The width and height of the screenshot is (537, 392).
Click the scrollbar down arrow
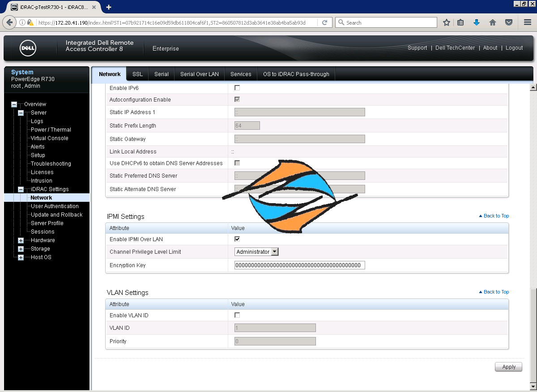click(x=533, y=387)
